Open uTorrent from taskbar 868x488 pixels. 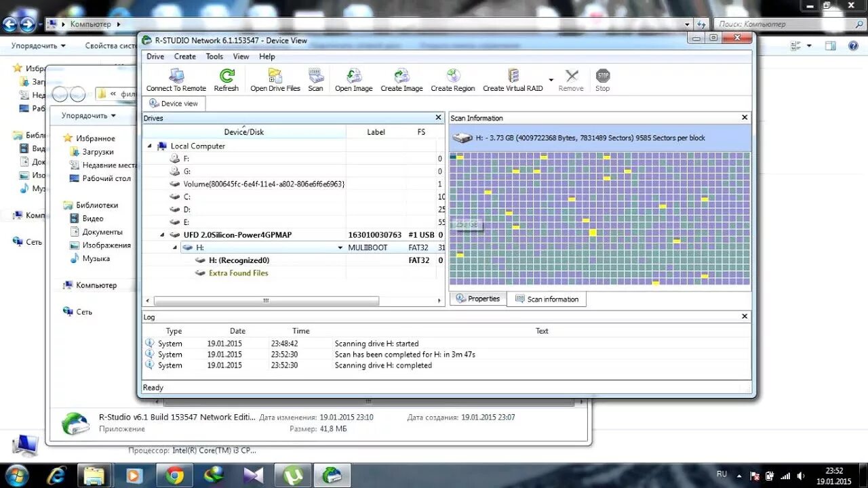tap(293, 475)
